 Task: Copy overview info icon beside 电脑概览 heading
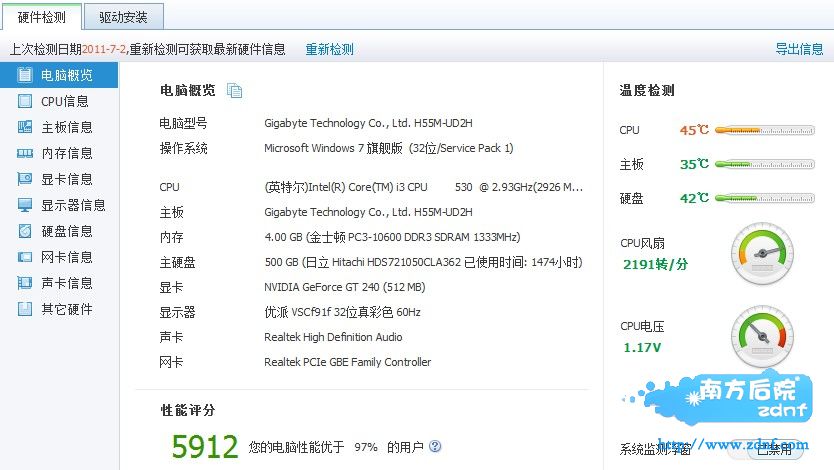point(235,91)
